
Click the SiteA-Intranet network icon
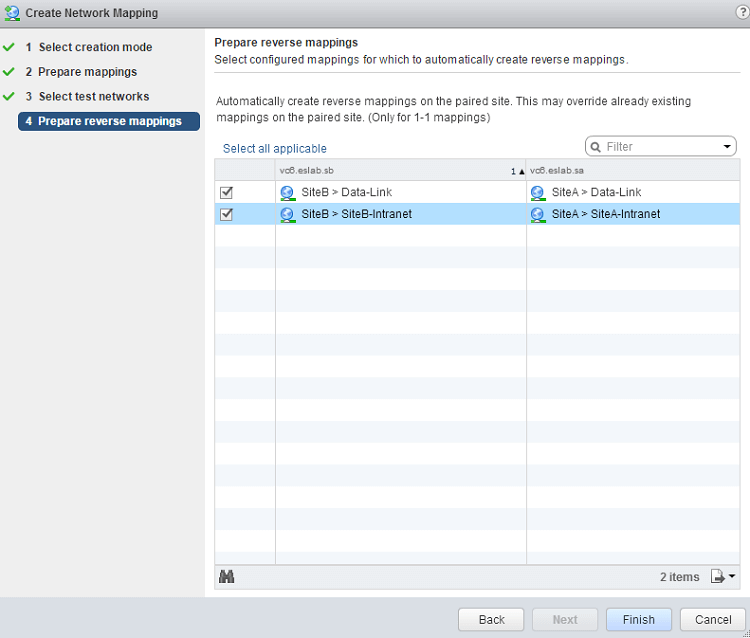(538, 214)
